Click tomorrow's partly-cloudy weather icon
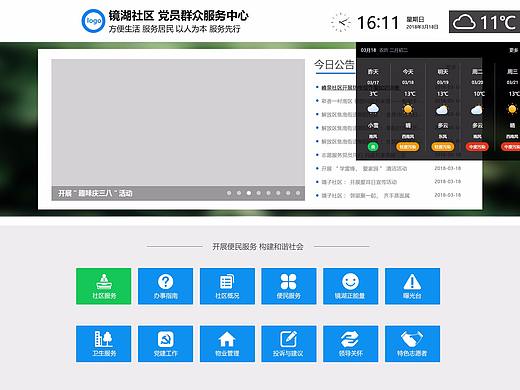 tap(442, 109)
